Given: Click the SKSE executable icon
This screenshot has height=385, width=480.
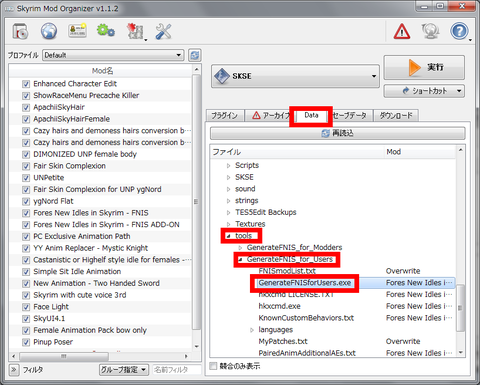Looking at the screenshot, I should tap(221, 76).
